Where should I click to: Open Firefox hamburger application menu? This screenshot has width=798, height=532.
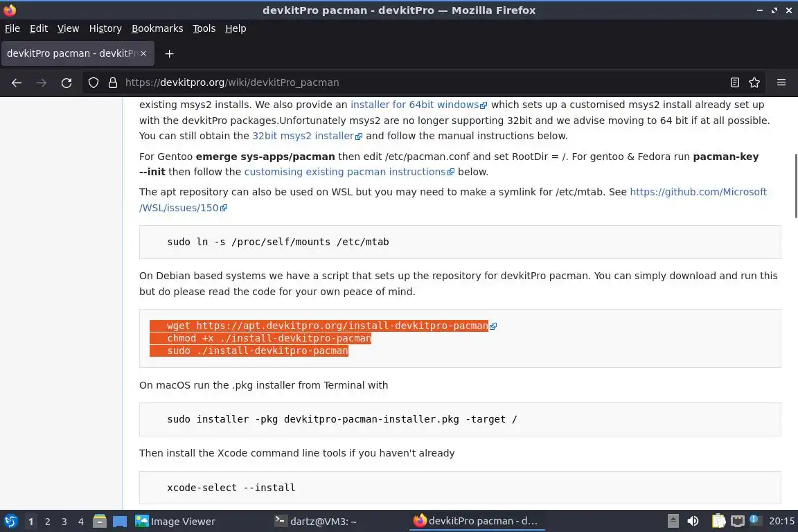coord(781,82)
